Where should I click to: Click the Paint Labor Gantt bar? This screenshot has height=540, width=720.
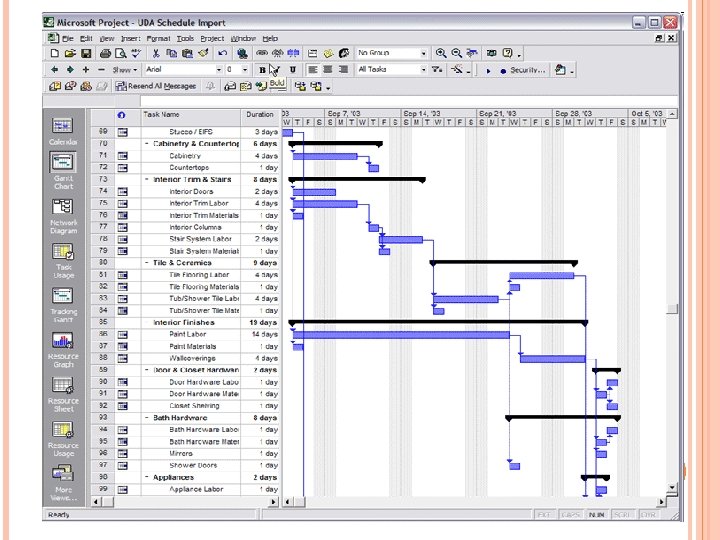point(401,335)
